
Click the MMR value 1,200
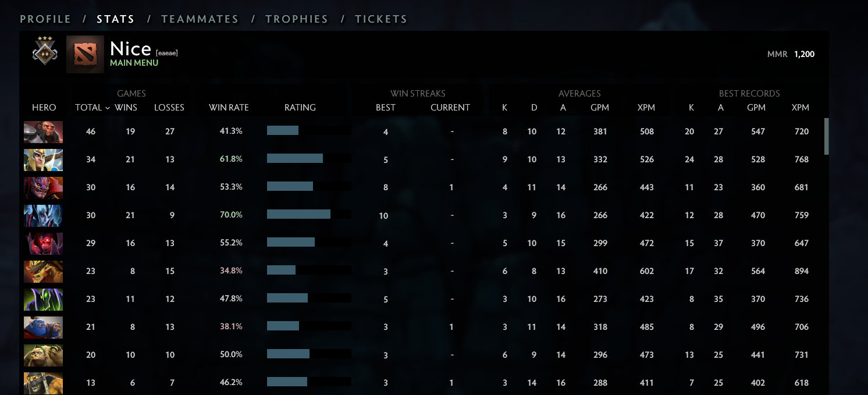pos(805,54)
